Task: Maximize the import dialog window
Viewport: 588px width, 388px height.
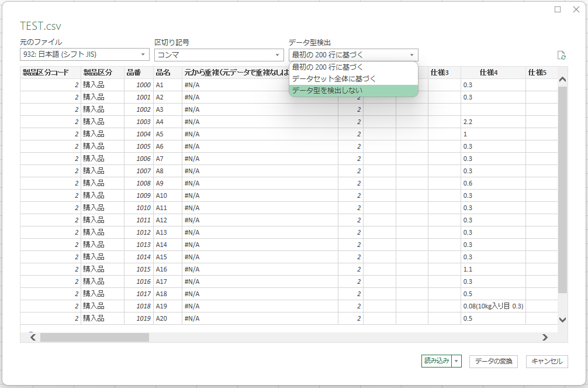Action: click(x=558, y=9)
